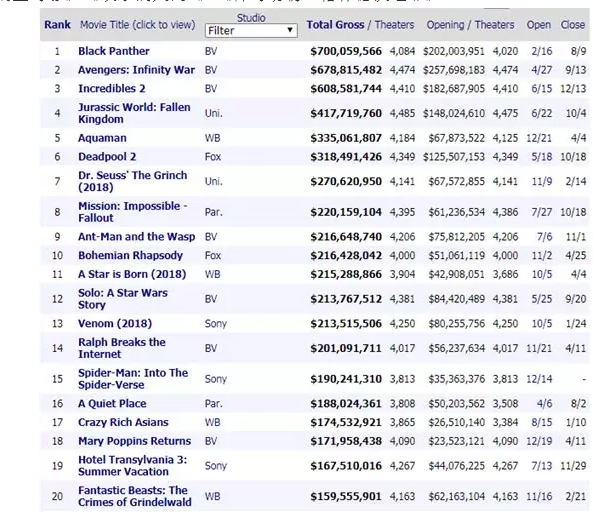Sort by the Close date header

point(573,25)
